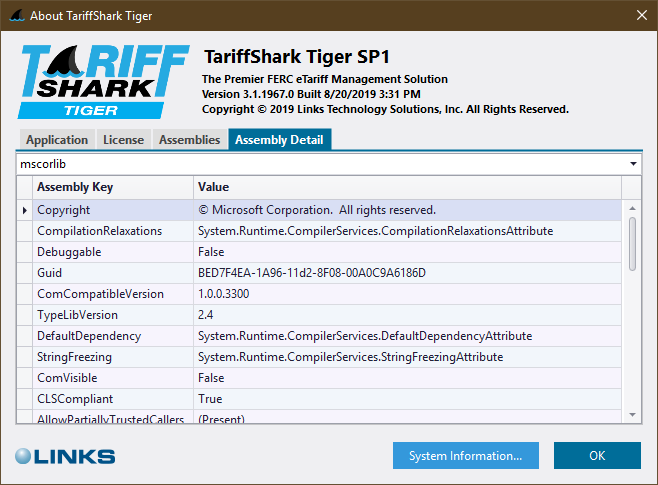Click CompilationRelaxationsAttribute value cell
This screenshot has width=658, height=485.
(x=407, y=231)
